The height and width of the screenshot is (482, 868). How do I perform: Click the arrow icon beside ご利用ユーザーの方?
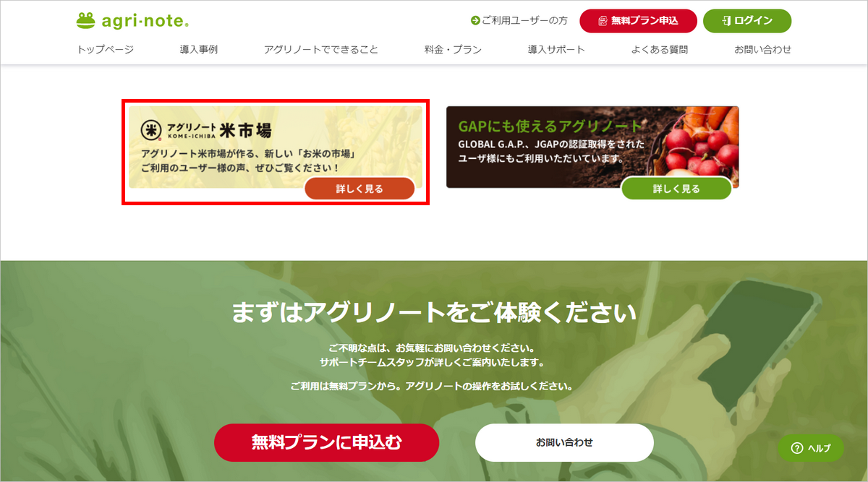pyautogui.click(x=475, y=21)
